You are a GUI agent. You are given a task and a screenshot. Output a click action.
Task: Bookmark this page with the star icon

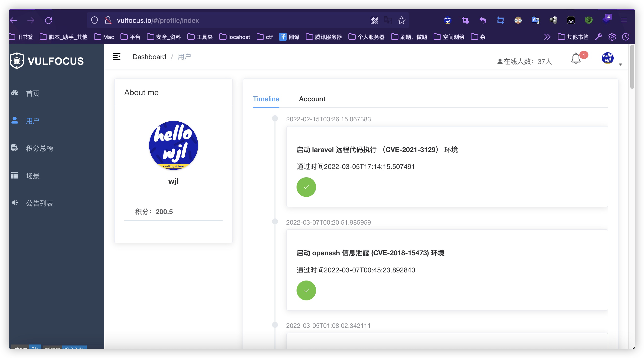point(402,20)
